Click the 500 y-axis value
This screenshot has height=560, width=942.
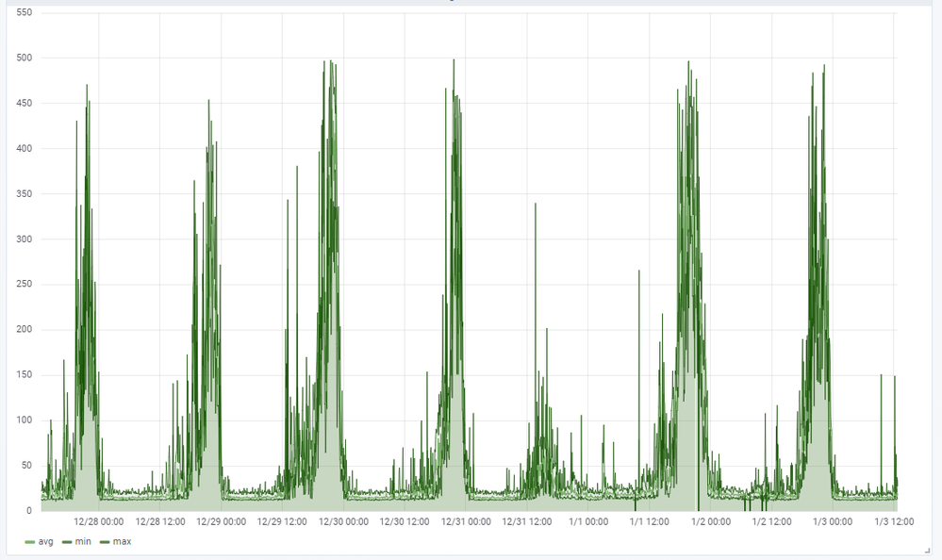pos(24,58)
